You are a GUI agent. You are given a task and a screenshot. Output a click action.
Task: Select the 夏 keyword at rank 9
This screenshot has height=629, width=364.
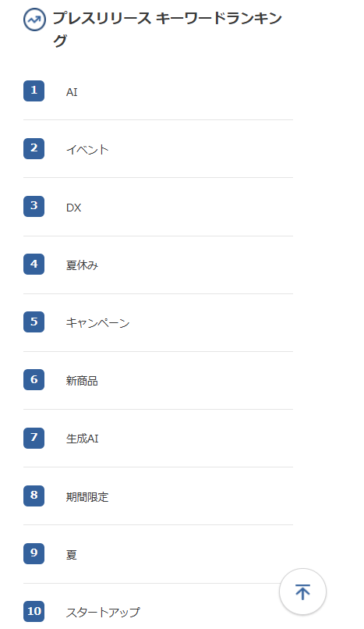point(71,555)
